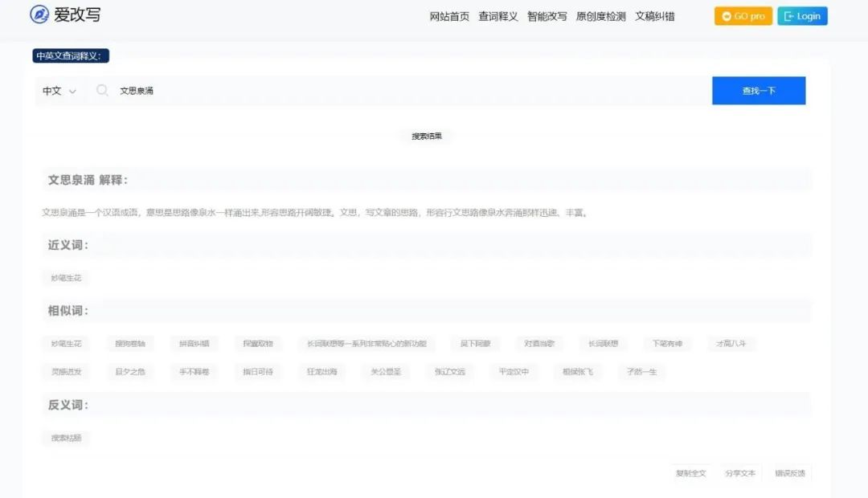Go to 网站首页 in navigation
This screenshot has width=868, height=498.
coord(449,16)
